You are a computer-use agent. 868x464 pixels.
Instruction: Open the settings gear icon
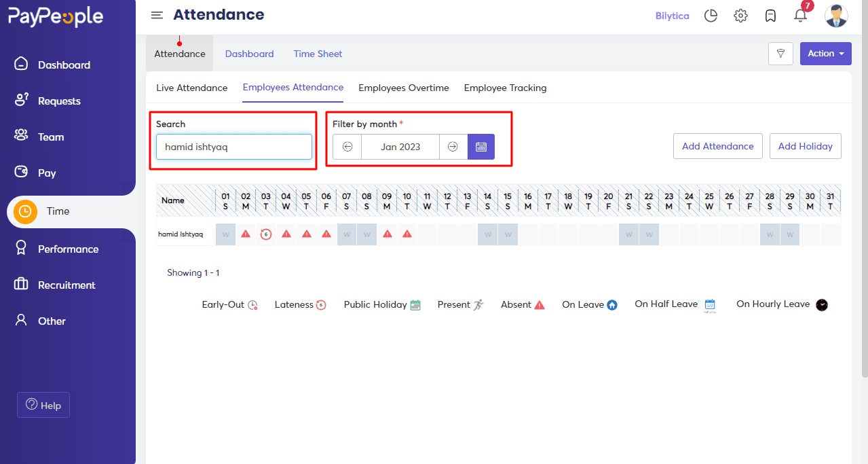point(740,15)
